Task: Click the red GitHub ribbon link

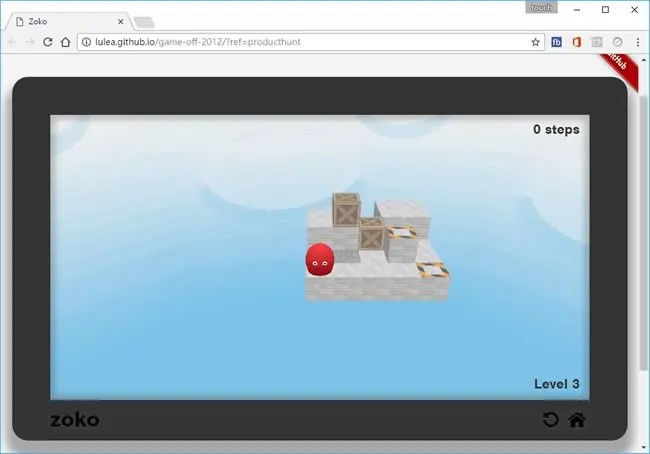Action: [x=619, y=67]
